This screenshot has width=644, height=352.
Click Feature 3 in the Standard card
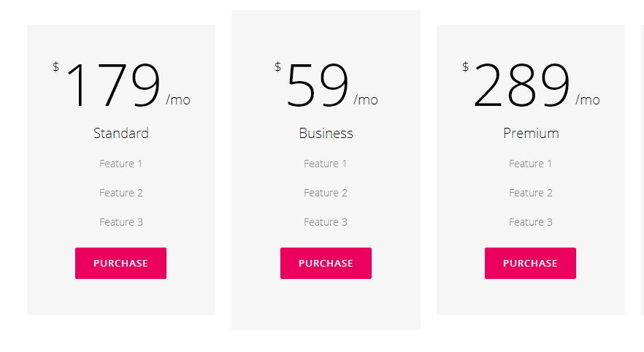[121, 222]
